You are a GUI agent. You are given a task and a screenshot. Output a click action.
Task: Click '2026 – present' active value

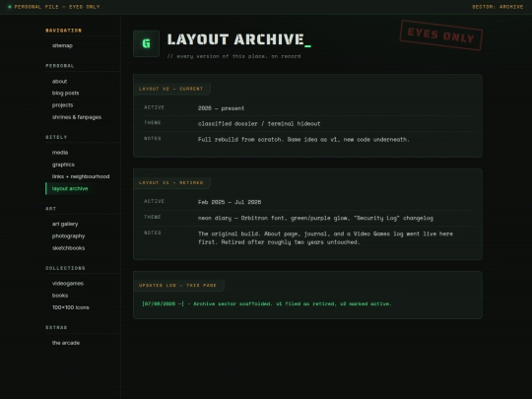221,108
